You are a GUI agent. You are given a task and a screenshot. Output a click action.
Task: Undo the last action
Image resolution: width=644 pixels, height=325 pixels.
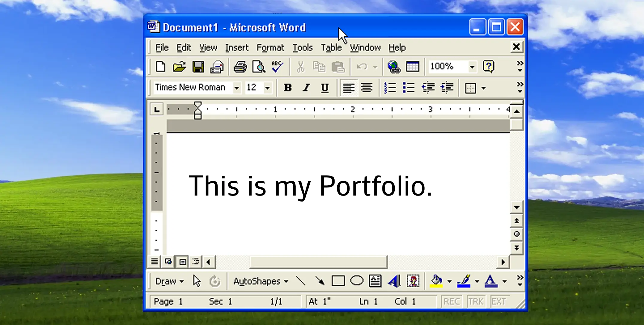[x=362, y=67]
